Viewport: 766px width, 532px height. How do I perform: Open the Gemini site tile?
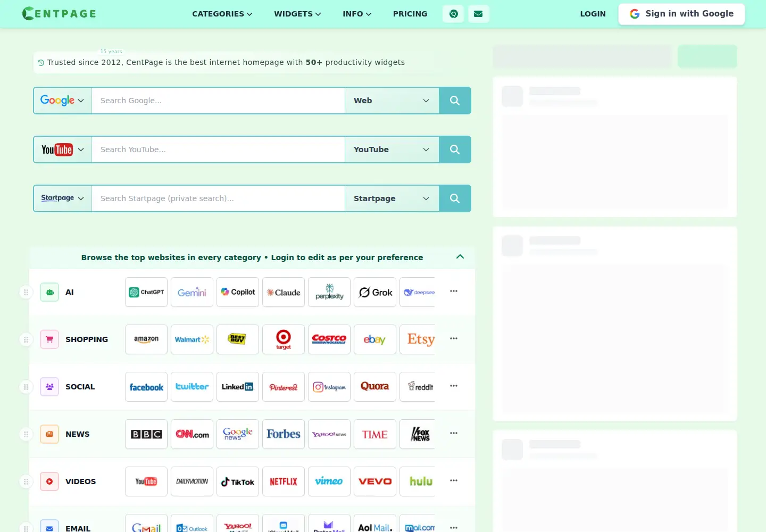tap(192, 292)
